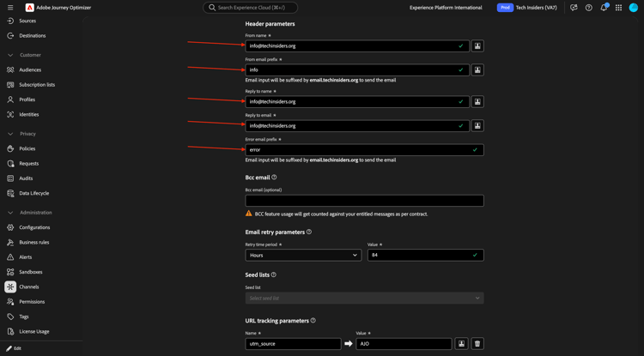Open the Prod Tech Insiders sandbox switcher
The image size is (644, 356).
tap(527, 8)
